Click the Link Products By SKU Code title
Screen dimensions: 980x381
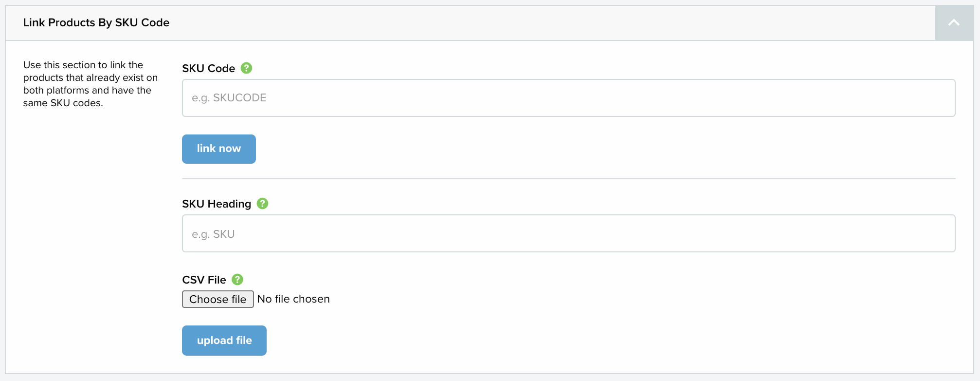pyautogui.click(x=96, y=23)
